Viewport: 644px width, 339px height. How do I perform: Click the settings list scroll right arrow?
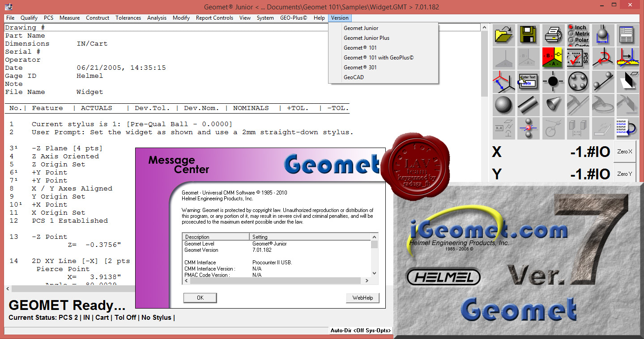pos(367,281)
